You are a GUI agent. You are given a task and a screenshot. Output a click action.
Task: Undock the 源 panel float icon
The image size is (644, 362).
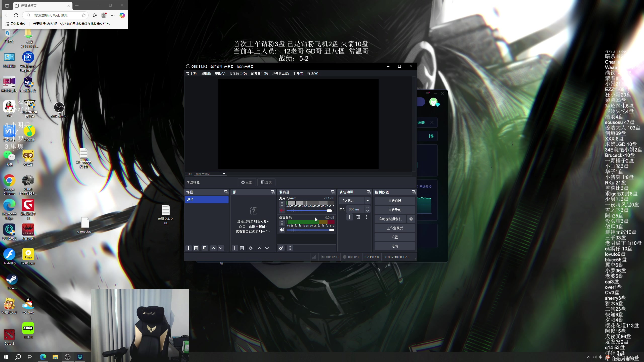pyautogui.click(x=273, y=192)
